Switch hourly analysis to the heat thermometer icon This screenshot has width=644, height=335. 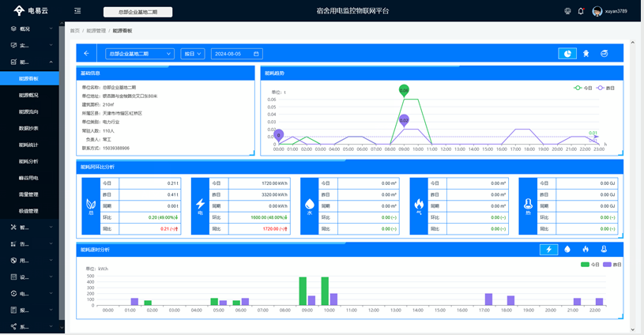[604, 249]
